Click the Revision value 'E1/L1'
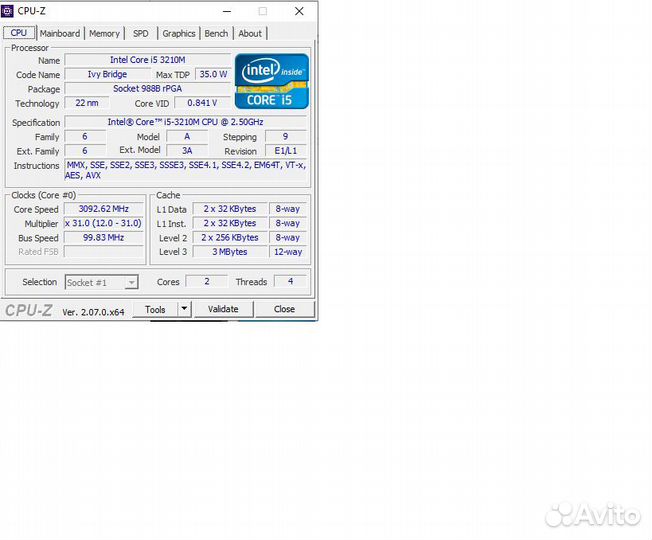The width and height of the screenshot is (652, 540). click(x=286, y=150)
